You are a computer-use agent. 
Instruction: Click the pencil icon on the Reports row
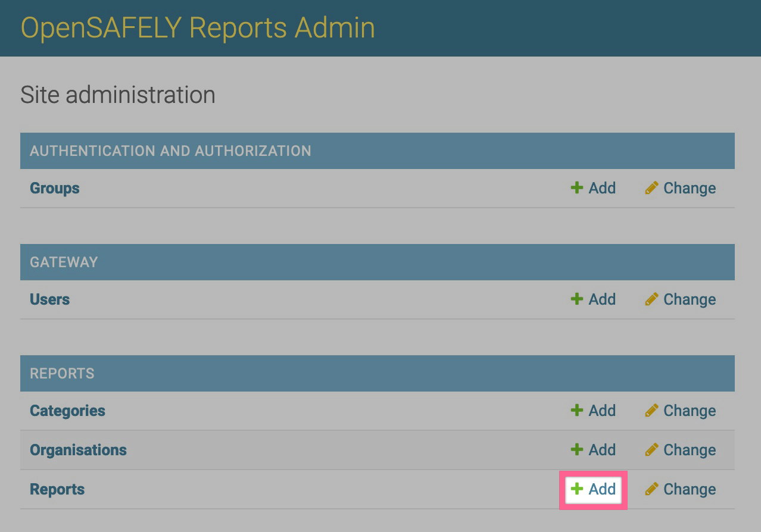pyautogui.click(x=651, y=489)
